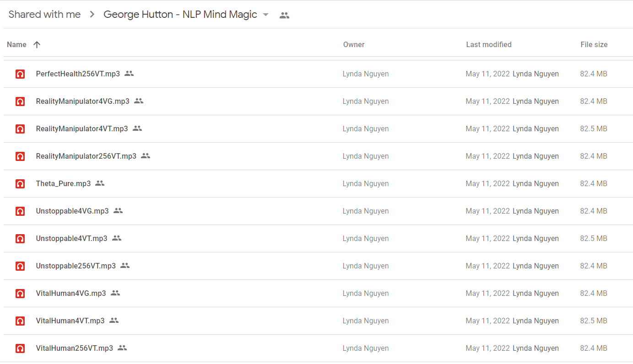This screenshot has width=633, height=364.
Task: Reverse sort direction with the Name arrow
Action: pyautogui.click(x=37, y=44)
